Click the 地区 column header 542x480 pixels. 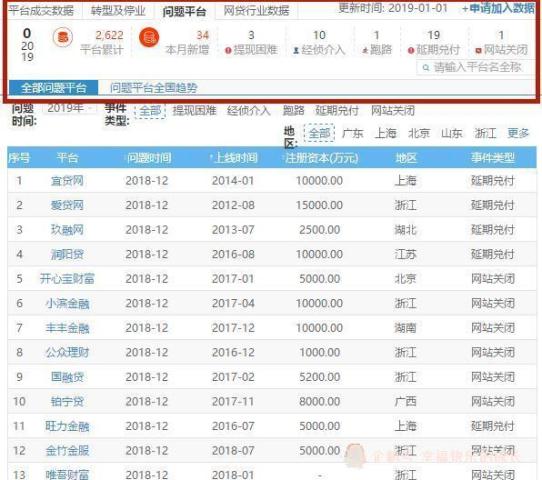pos(406,158)
